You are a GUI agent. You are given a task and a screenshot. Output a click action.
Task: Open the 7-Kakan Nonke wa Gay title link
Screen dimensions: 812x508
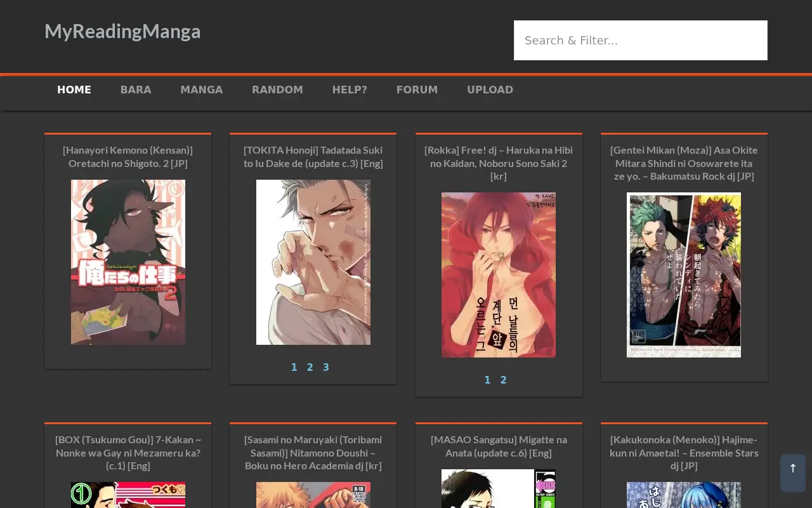[x=128, y=453]
